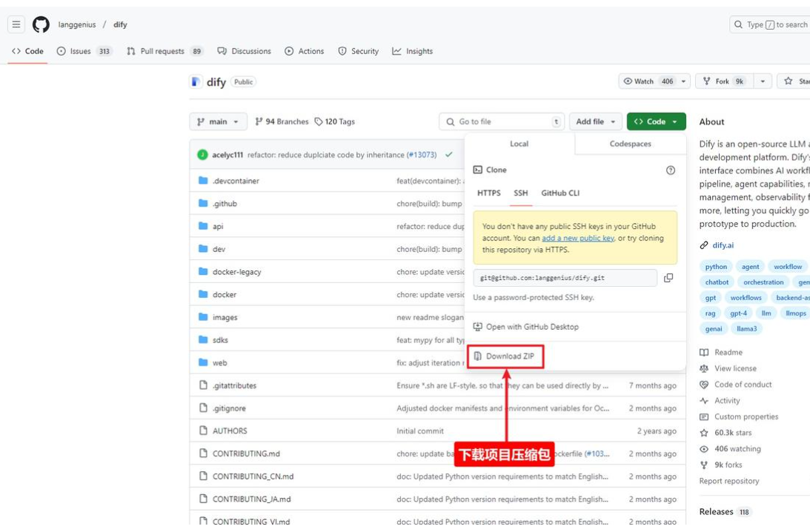
Task: Click the acelyc111 avatar icon
Action: click(202, 155)
